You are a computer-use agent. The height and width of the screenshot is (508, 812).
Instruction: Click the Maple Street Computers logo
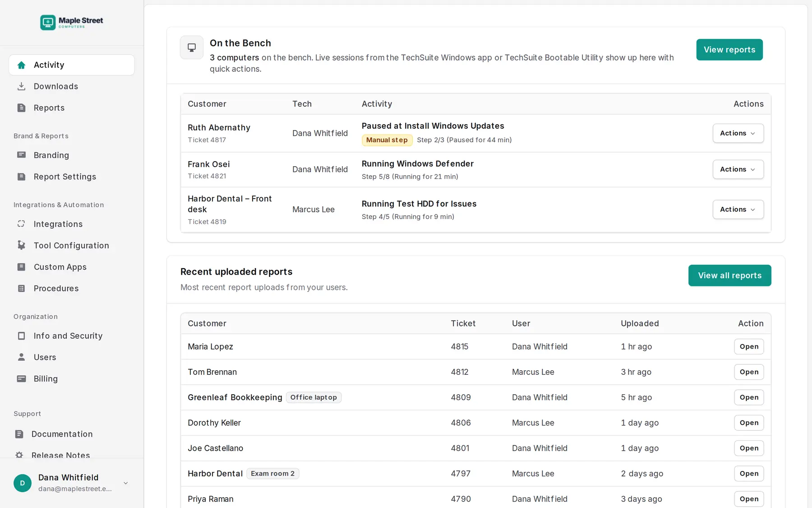coord(72,22)
